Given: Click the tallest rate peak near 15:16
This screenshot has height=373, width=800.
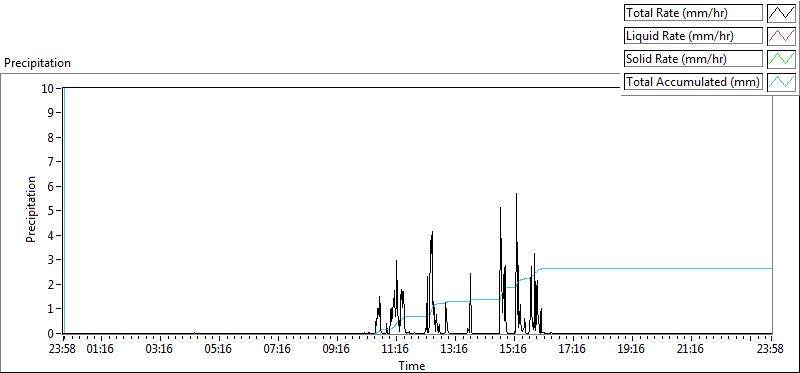Looking at the screenshot, I should pos(516,194).
